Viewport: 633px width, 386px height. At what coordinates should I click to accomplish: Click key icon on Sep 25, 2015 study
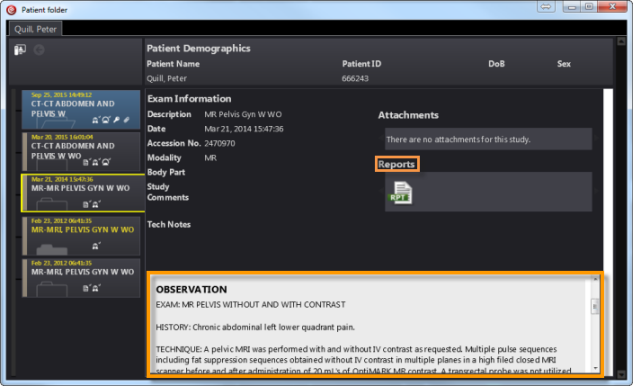click(x=117, y=120)
